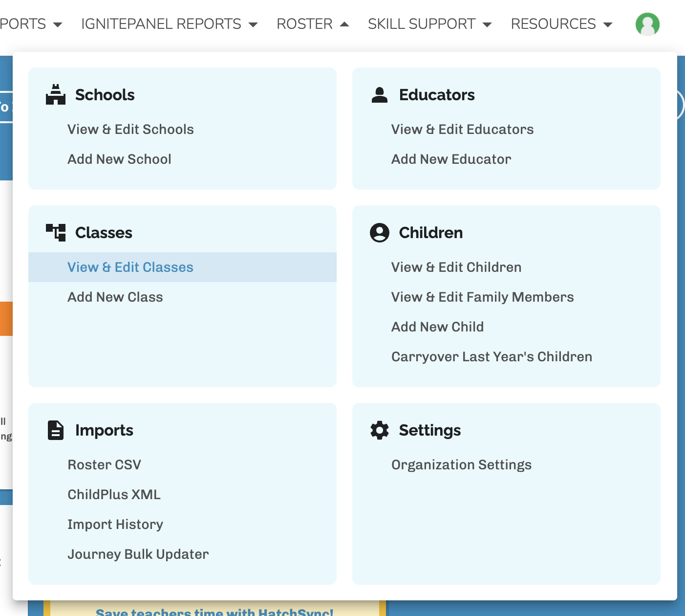This screenshot has height=616, width=685.
Task: Expand the Skill Support dropdown
Action: point(429,24)
